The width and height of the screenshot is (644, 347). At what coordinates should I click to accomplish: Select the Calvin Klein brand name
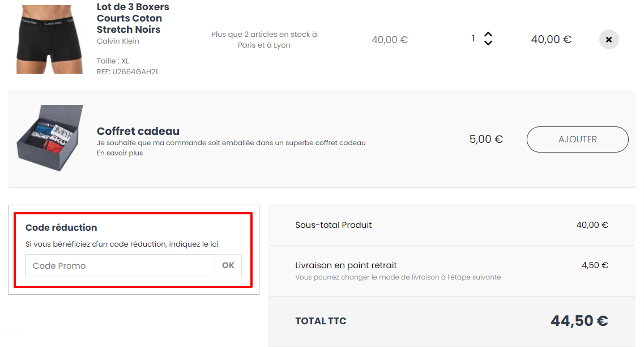(118, 41)
